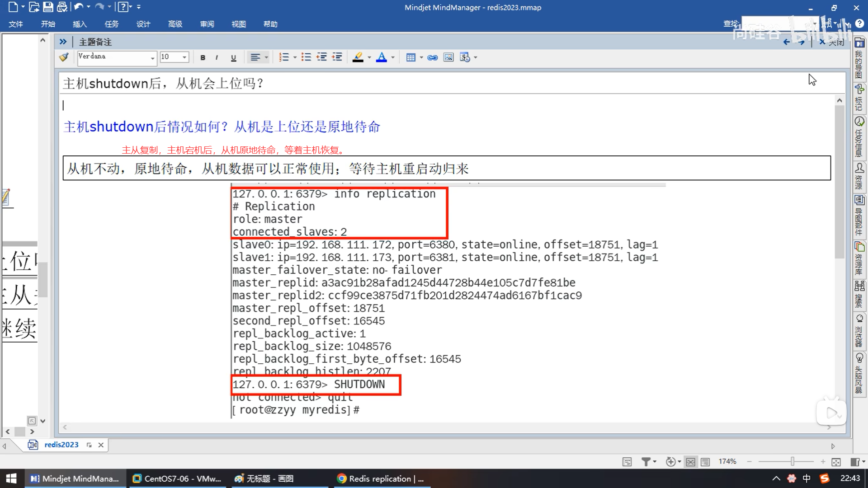Expand the text alignment dropdown arrow
Image resolution: width=868 pixels, height=488 pixels.
pyautogui.click(x=266, y=57)
